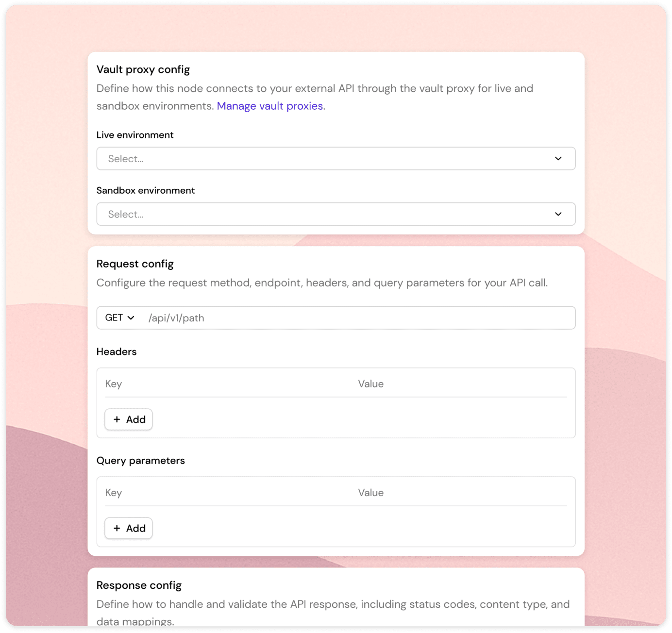Click the Request config section heading
Image resolution: width=672 pixels, height=633 pixels.
[x=134, y=264]
